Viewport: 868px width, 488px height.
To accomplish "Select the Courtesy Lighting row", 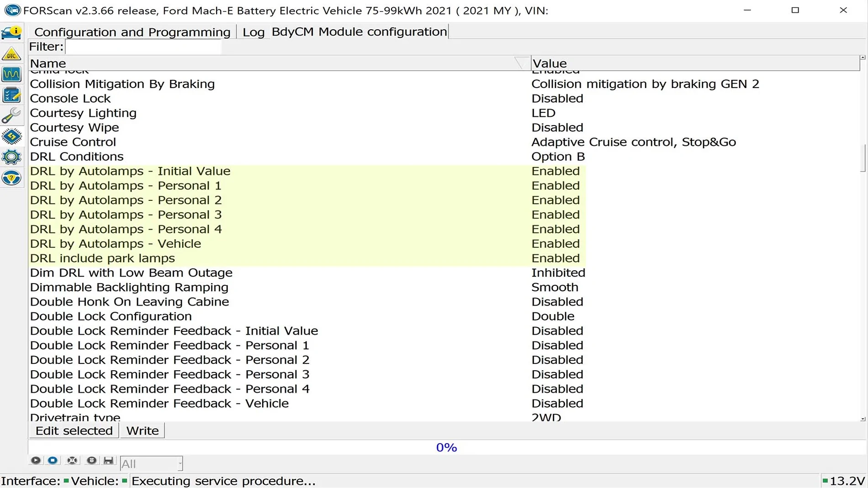I will tap(444, 113).
